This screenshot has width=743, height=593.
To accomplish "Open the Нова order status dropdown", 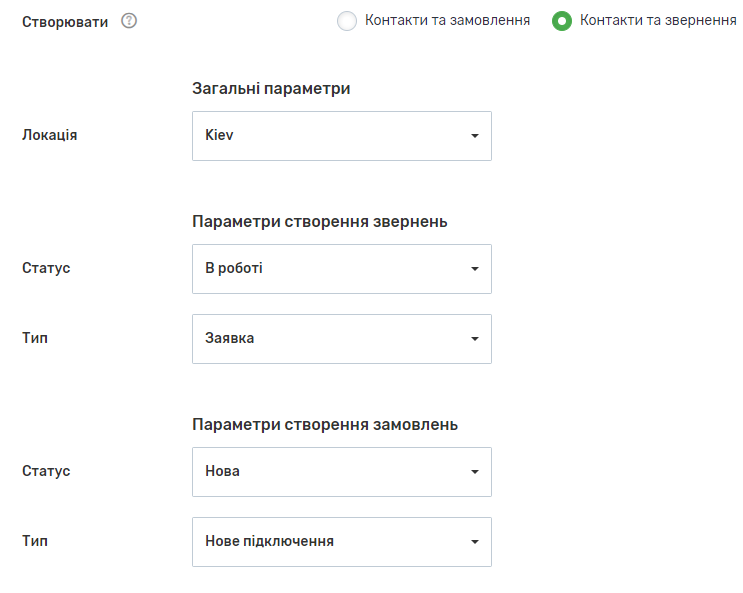I will point(330,472).
